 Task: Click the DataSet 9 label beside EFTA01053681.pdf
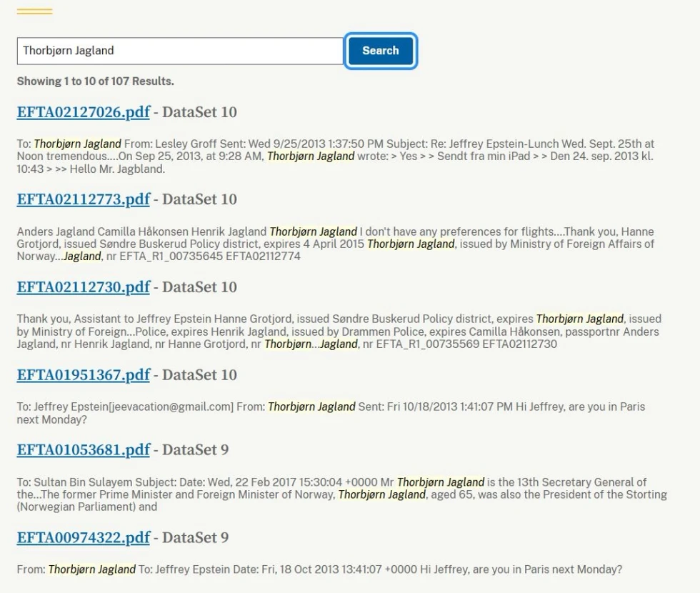tap(195, 450)
